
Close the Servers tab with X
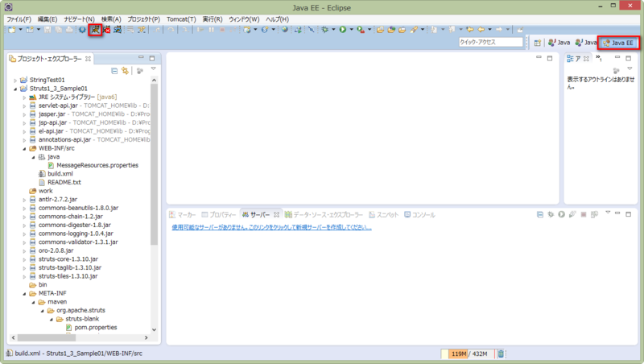click(x=276, y=215)
